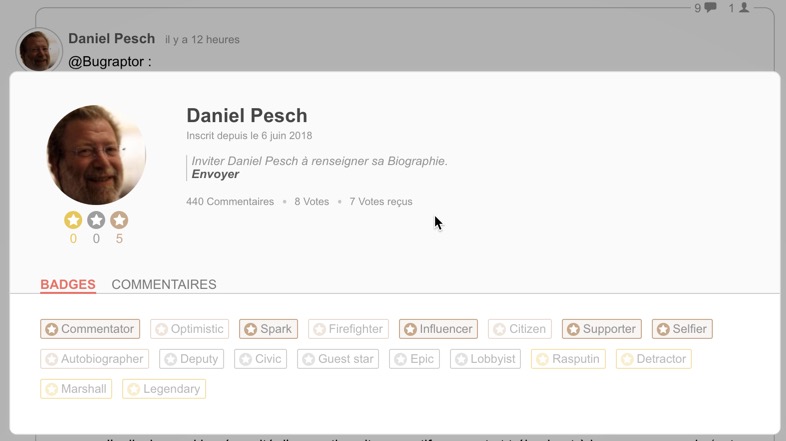
Task: Click the 7 Votes reçus stat
Action: pyautogui.click(x=381, y=201)
